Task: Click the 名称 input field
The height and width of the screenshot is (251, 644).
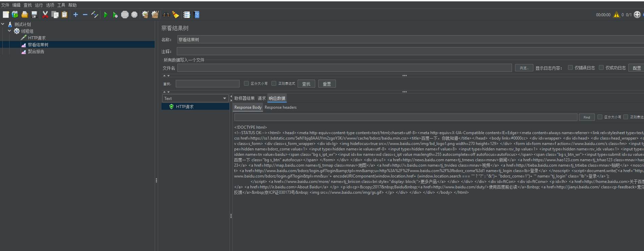Action: coord(410,40)
